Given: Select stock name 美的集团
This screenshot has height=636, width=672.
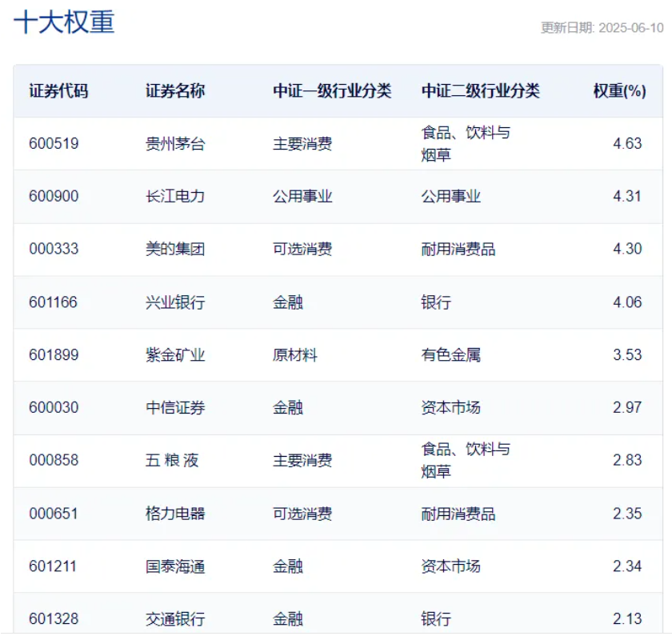Looking at the screenshot, I should (x=175, y=249).
